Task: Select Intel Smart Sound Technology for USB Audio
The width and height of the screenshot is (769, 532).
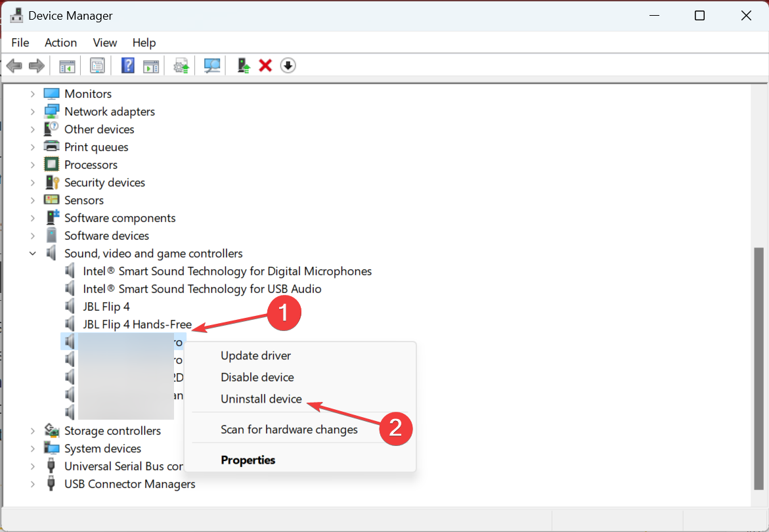Action: (202, 289)
